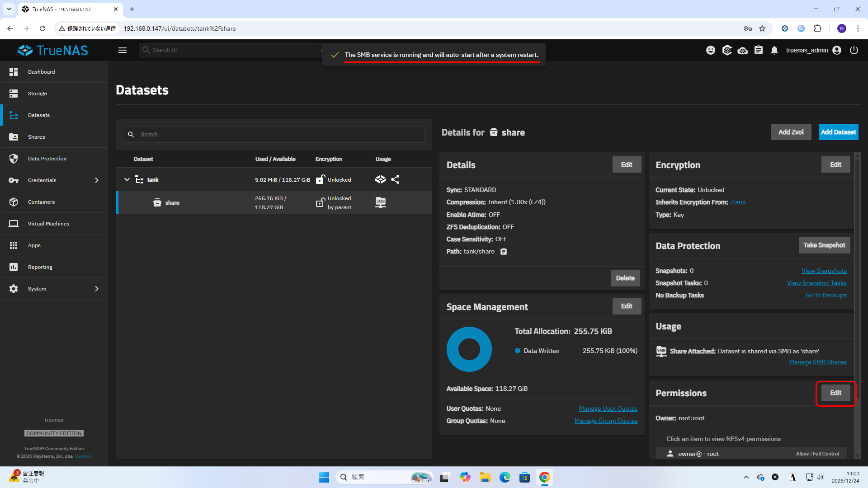Screen dimensions: 868x488
Task: Click the power button icon in top bar
Action: 854,50
